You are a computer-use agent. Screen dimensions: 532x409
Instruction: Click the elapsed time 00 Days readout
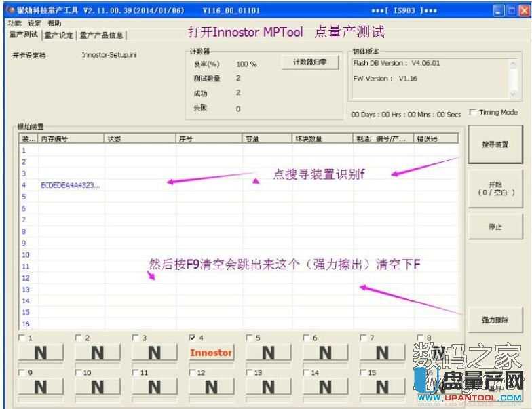406,115
